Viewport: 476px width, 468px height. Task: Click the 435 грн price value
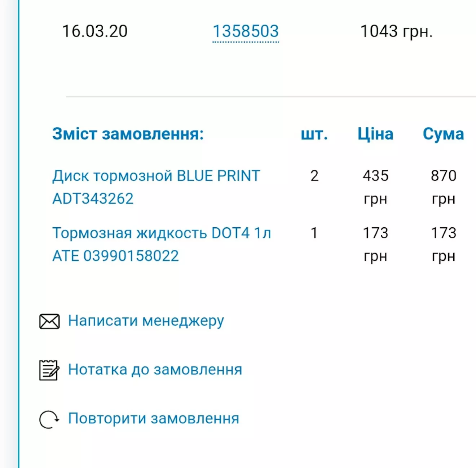(375, 187)
